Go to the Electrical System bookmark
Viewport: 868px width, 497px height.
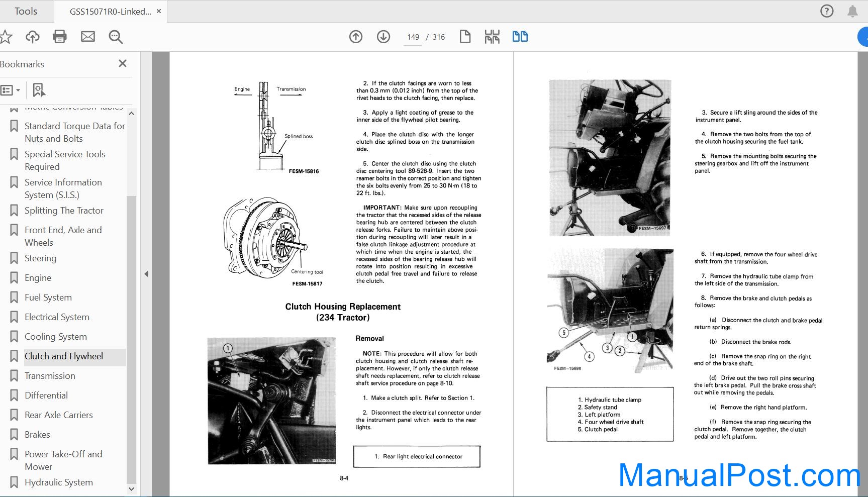point(57,317)
